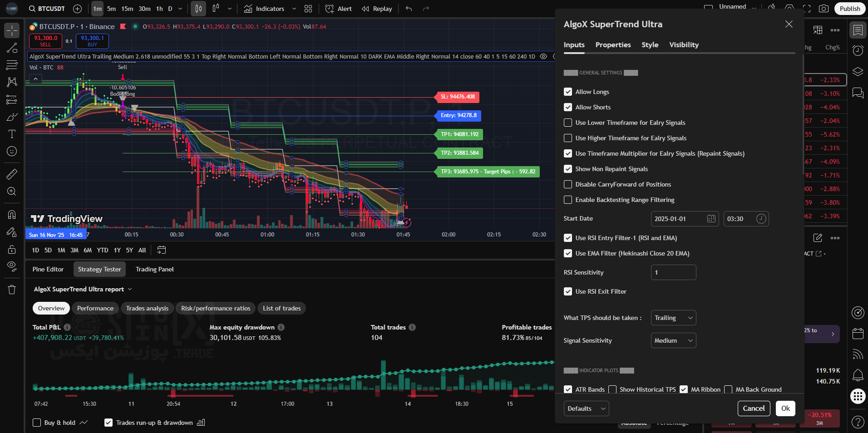Select the trend line drawing tool
Image resolution: width=868 pixels, height=433 pixels.
point(12,48)
